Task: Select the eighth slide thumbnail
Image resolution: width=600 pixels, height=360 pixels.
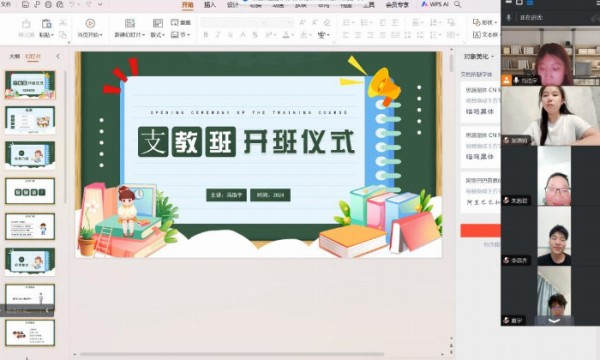Action: (30, 333)
